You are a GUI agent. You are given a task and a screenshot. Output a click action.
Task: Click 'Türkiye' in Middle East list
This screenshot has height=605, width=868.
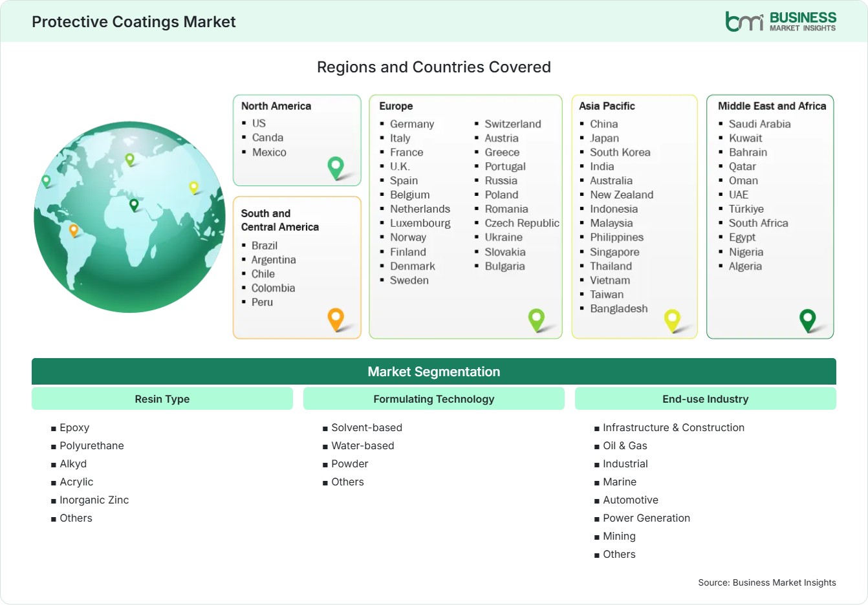coord(746,209)
